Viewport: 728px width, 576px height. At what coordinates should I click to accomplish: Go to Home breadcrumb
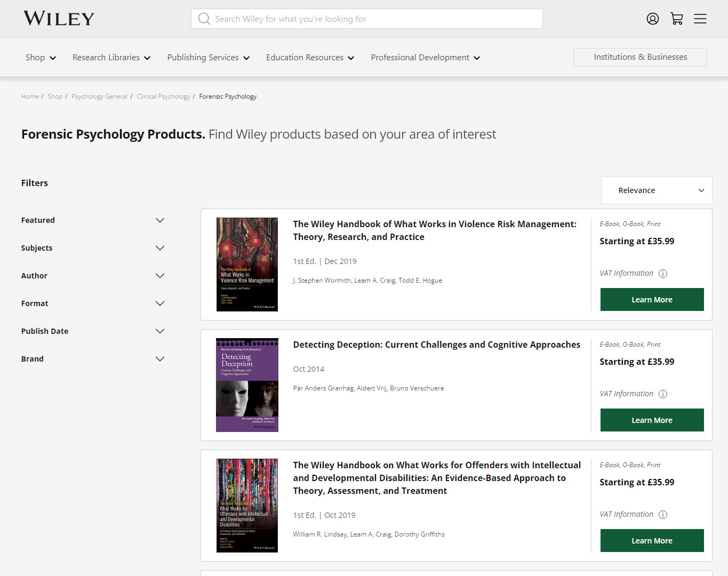(30, 97)
